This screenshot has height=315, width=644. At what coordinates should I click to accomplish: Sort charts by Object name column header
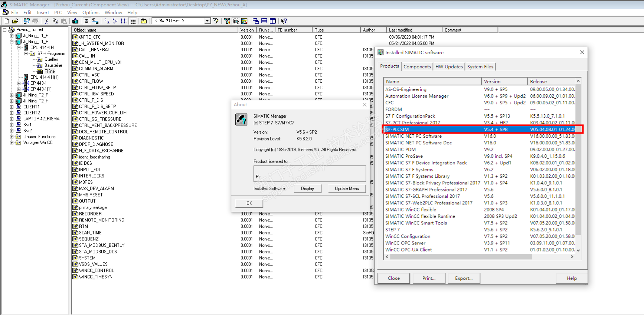click(x=155, y=30)
